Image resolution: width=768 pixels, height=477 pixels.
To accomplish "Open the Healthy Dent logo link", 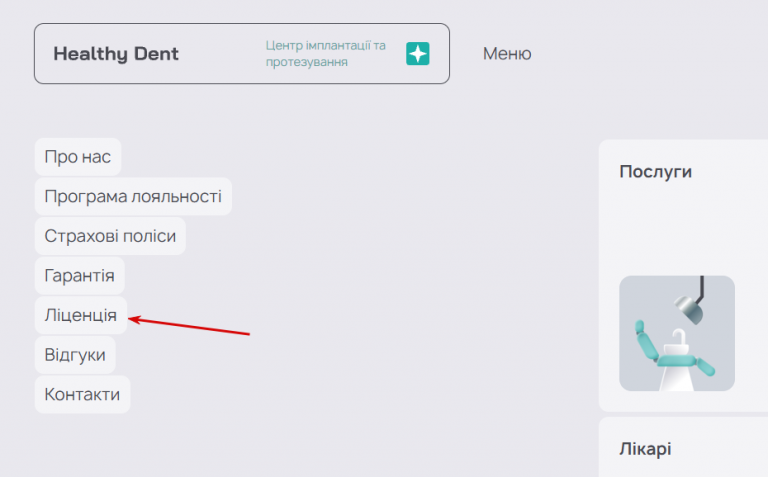I will [116, 53].
